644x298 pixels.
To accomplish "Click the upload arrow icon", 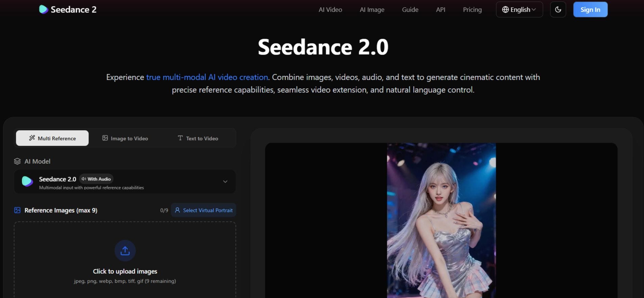I will [x=125, y=250].
